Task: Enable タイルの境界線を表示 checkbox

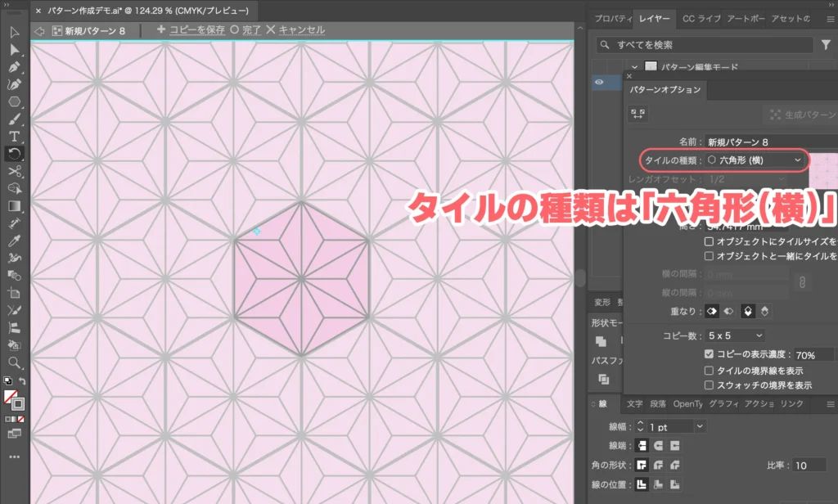Action: tap(709, 371)
